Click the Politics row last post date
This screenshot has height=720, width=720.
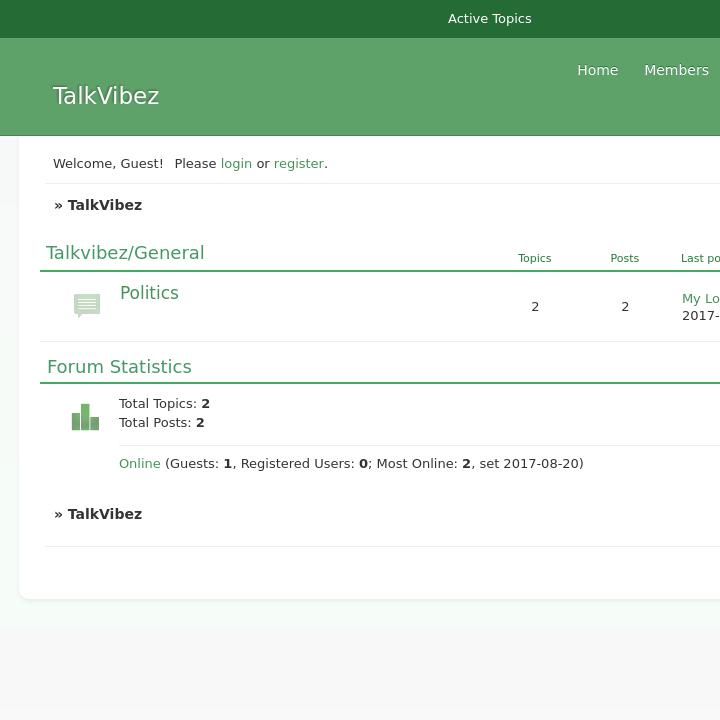701,316
